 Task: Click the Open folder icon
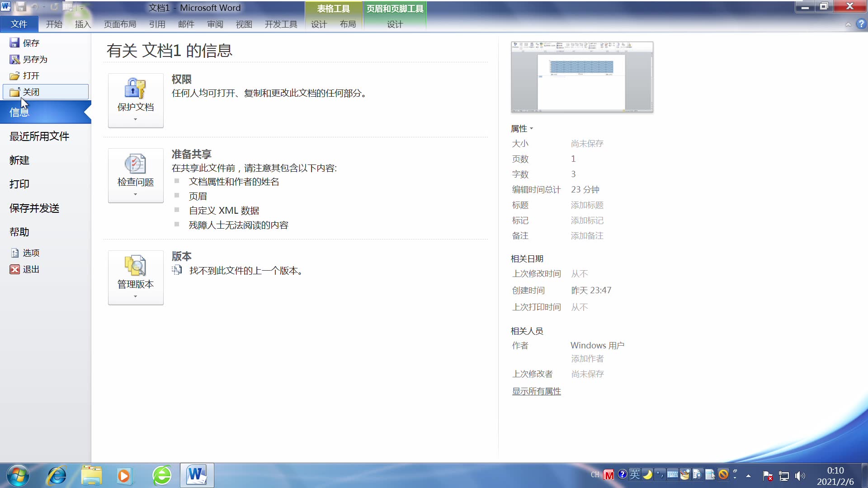click(14, 75)
